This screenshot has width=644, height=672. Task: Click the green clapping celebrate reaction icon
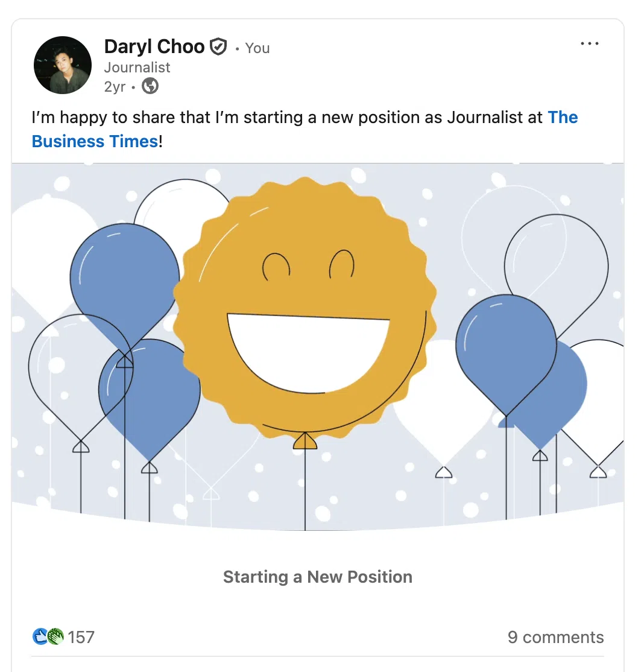[55, 636]
